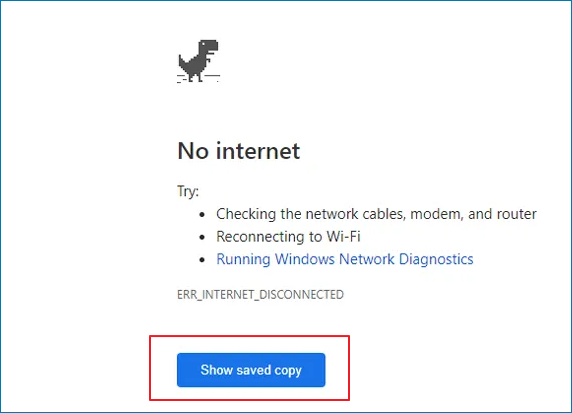This screenshot has height=413, width=572.
Task: Click the Reconnecting to Wi-Fi suggestion
Action: [288, 237]
